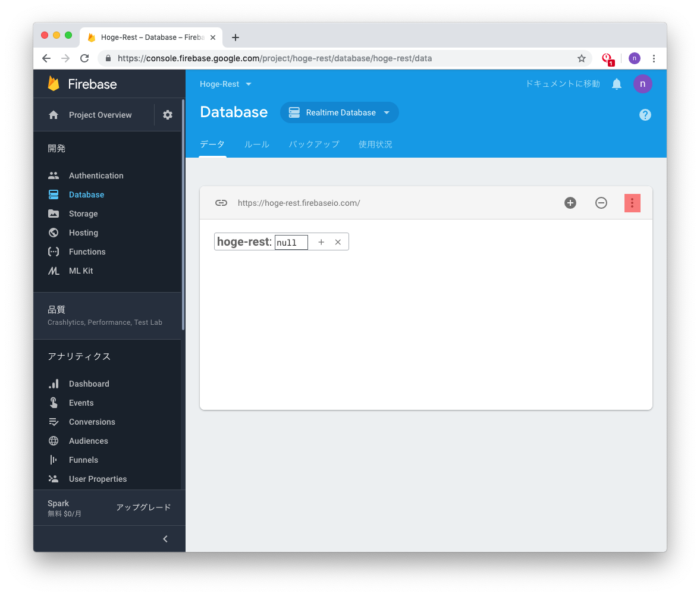This screenshot has width=700, height=596.
Task: Open Chrome three-dot menu
Action: click(x=654, y=58)
